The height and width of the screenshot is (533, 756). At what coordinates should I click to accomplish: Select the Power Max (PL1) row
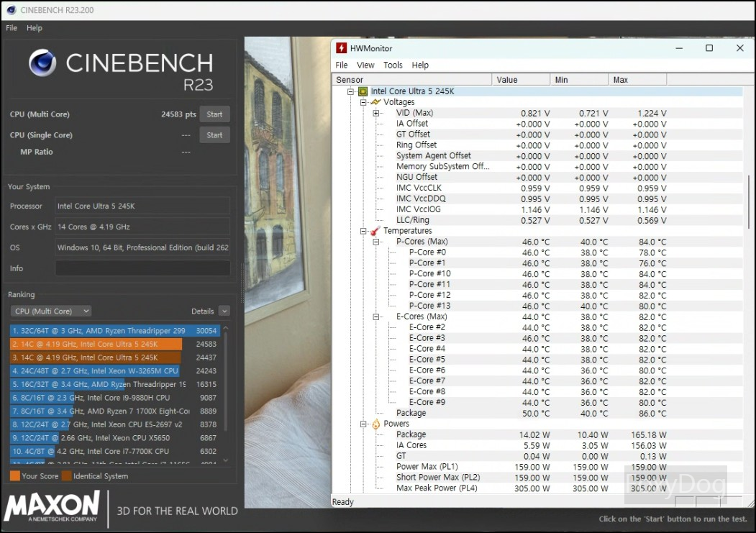coord(537,467)
